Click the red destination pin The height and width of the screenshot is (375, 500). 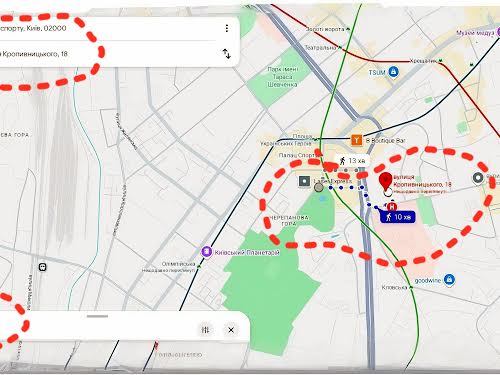click(x=386, y=182)
